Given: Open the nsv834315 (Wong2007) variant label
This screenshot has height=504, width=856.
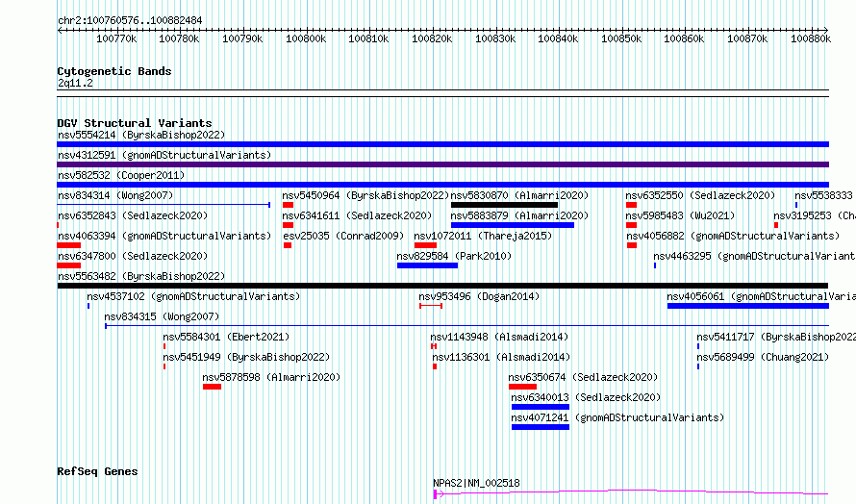Looking at the screenshot, I should (162, 316).
